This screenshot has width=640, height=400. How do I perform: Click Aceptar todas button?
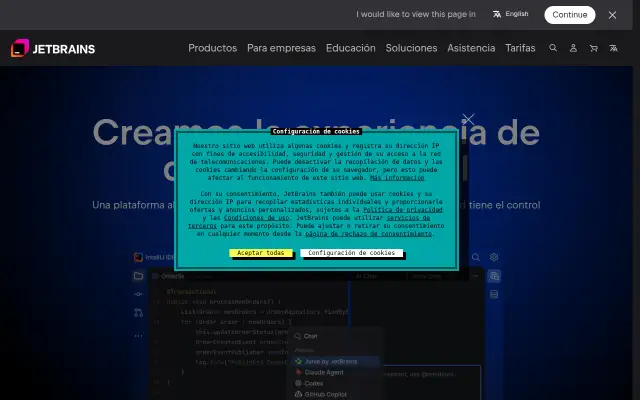point(260,253)
